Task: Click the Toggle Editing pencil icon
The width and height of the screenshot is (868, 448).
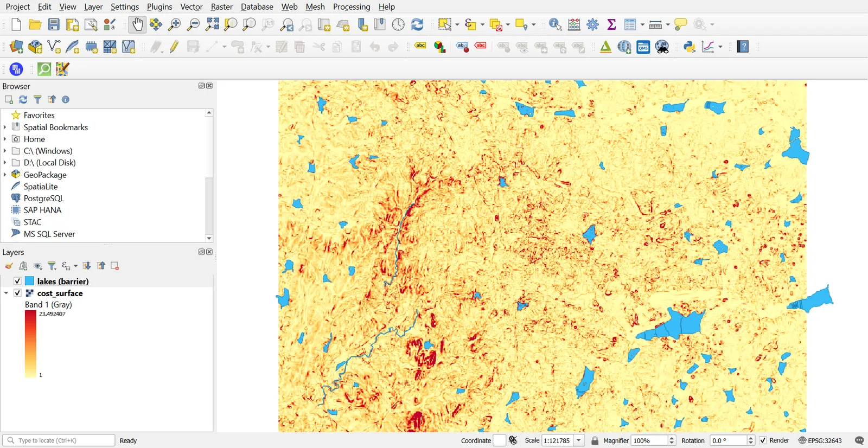Action: pos(174,47)
